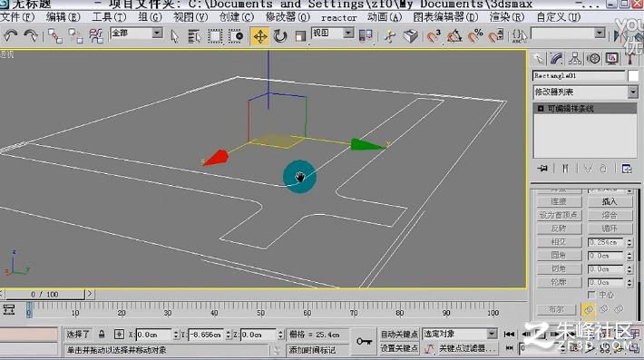Click the Undo arrow icon
This screenshot has height=360, width=644.
click(x=10, y=36)
